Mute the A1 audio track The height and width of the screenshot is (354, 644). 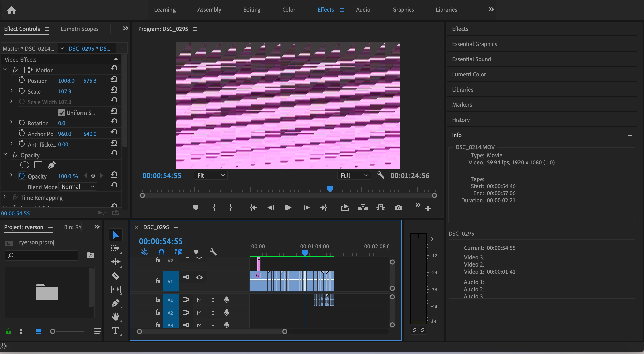point(199,300)
